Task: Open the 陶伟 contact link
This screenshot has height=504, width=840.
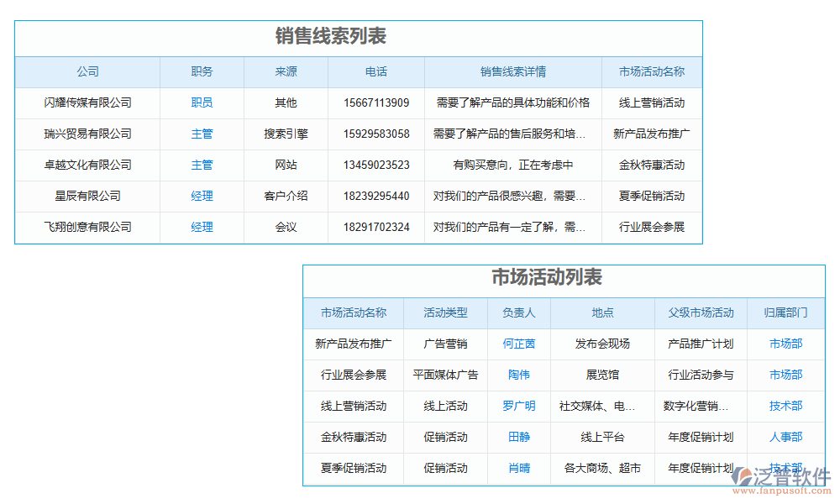Action: pos(518,375)
